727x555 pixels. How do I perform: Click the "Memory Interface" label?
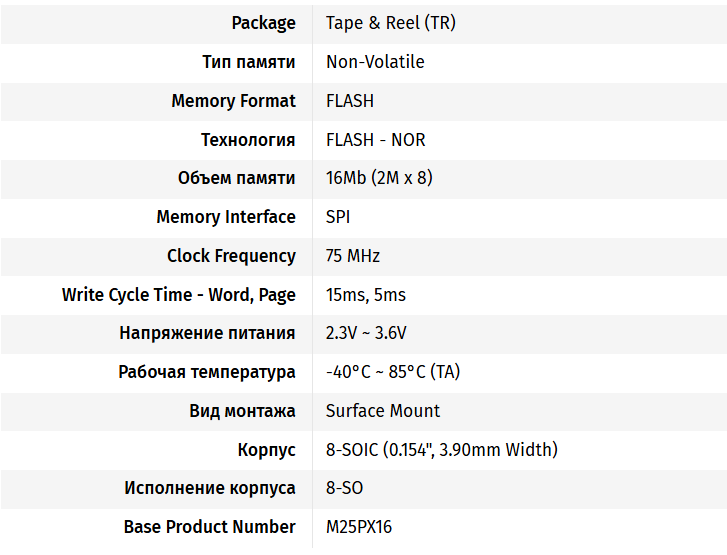coord(226,217)
